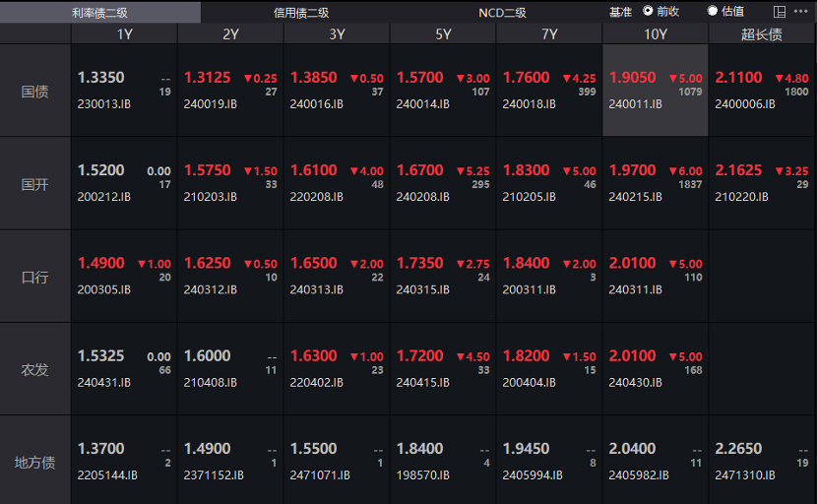
Task: Click bond code 2400006.IB in 超长债 column
Action: [745, 103]
